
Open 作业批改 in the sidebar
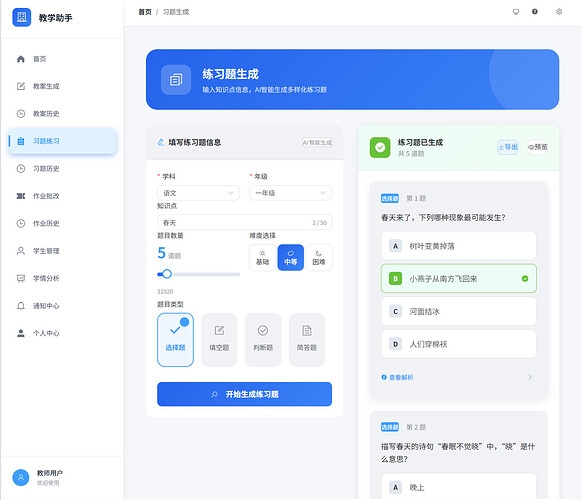[62, 196]
